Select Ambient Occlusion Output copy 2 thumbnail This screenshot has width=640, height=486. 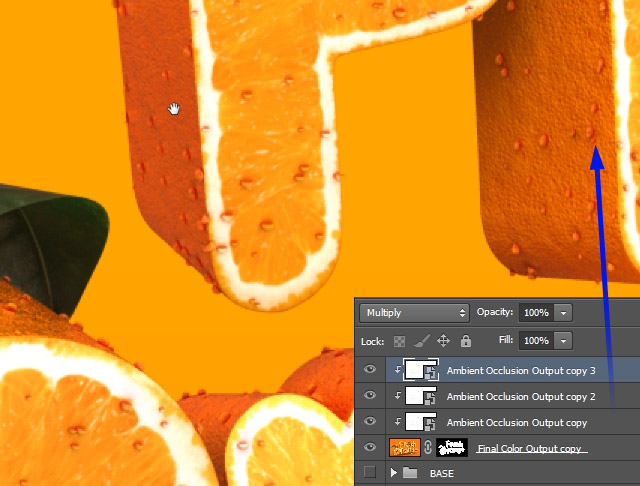[421, 396]
